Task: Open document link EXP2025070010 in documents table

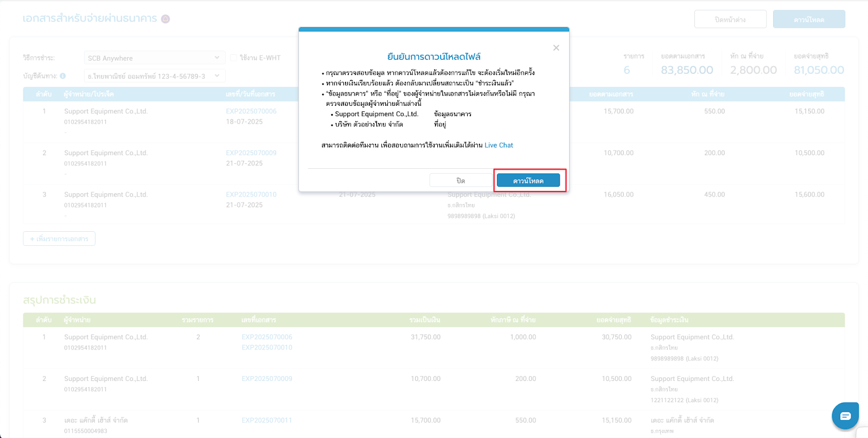Action: (x=251, y=195)
